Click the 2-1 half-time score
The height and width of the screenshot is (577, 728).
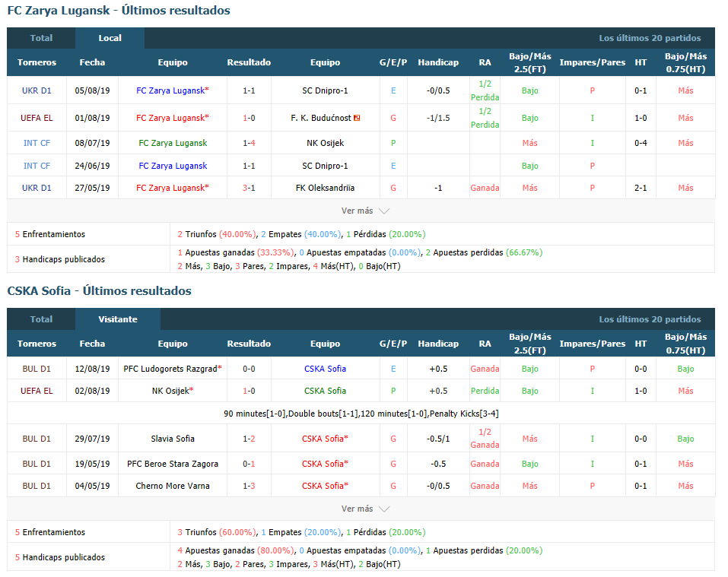641,188
